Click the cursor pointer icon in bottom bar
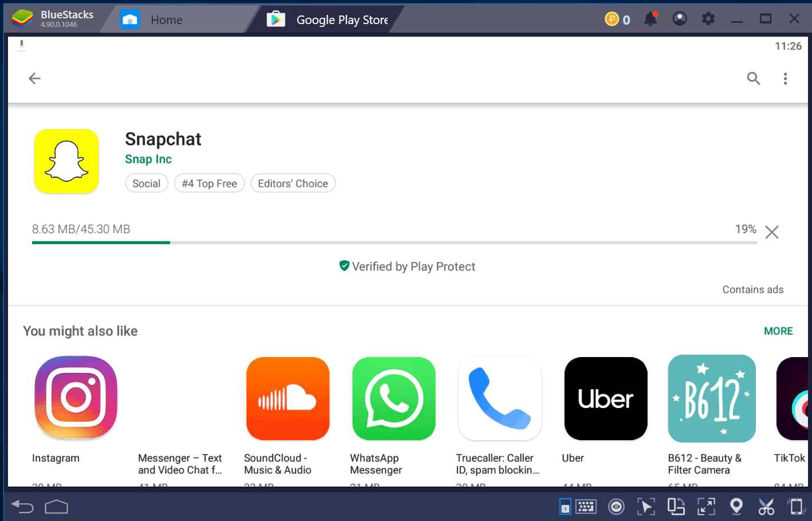 646,507
